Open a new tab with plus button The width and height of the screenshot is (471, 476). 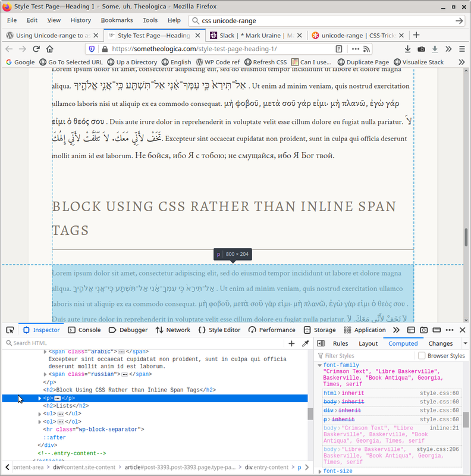416,35
